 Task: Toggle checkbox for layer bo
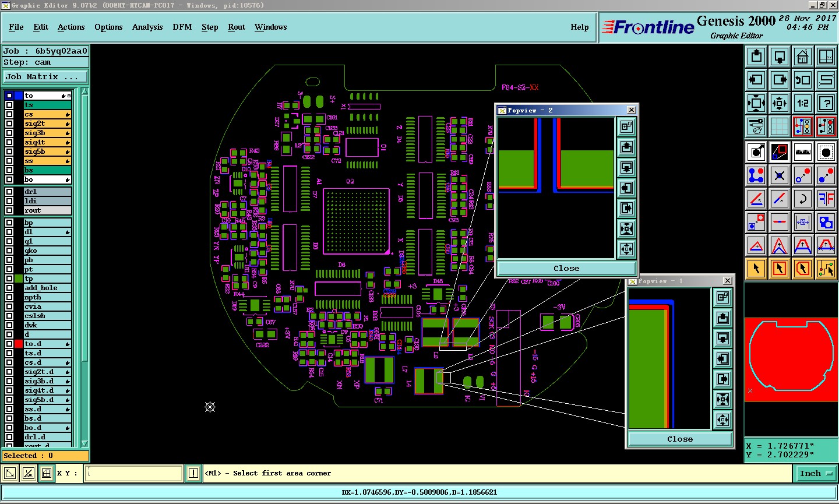[9, 179]
